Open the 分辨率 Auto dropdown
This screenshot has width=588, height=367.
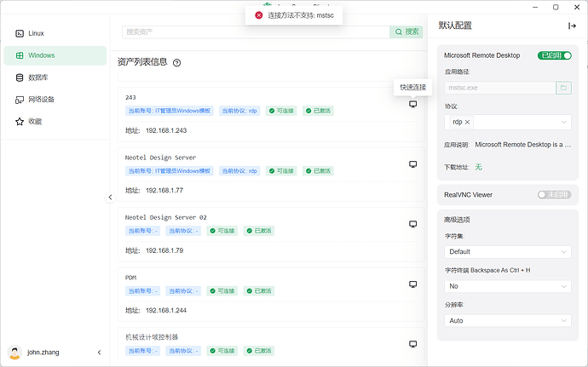point(508,321)
